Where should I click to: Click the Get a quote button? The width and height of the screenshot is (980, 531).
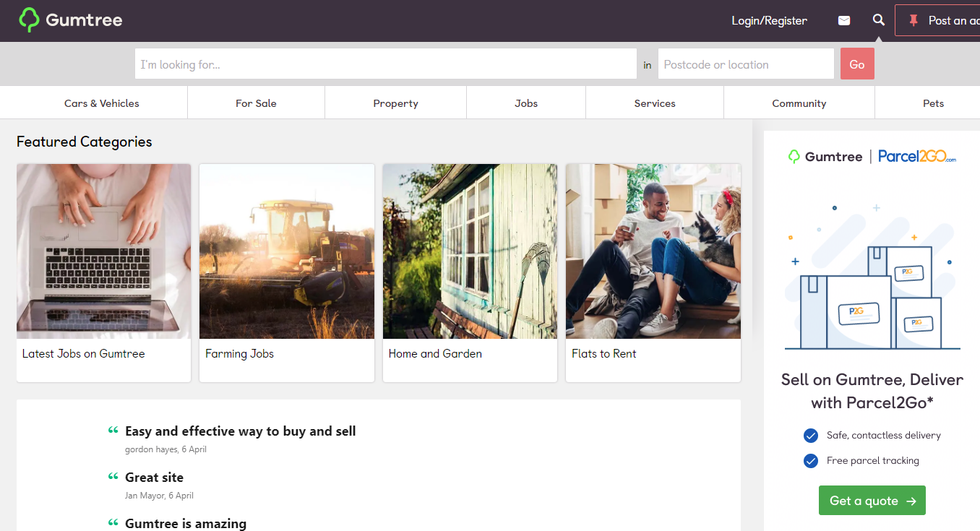coord(872,501)
